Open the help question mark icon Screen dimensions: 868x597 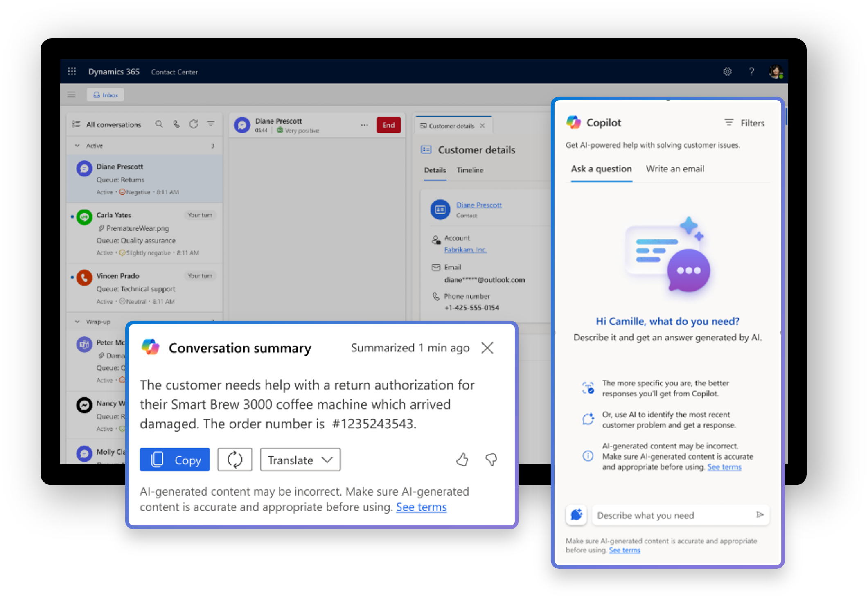pos(751,72)
